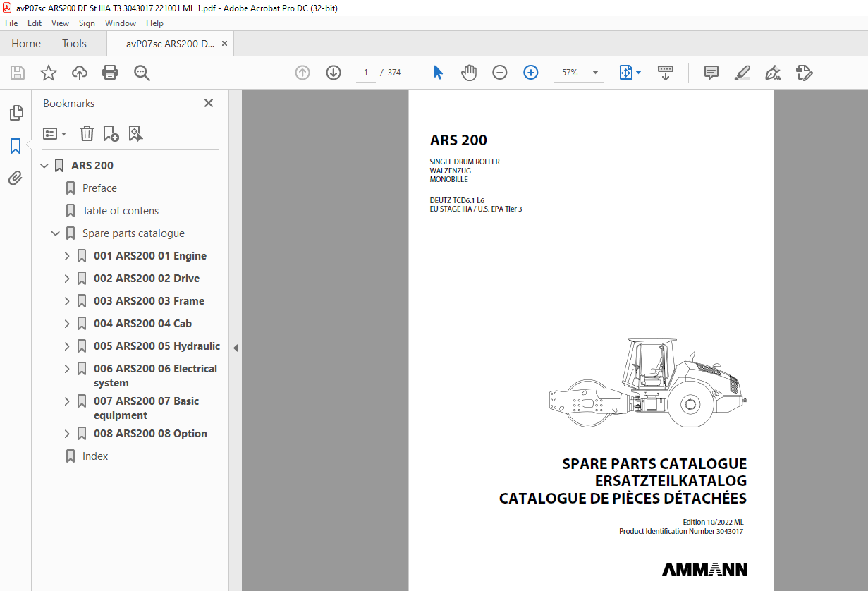Close the avP07sc ARS200 document tab
The image size is (868, 591).
pyautogui.click(x=224, y=44)
